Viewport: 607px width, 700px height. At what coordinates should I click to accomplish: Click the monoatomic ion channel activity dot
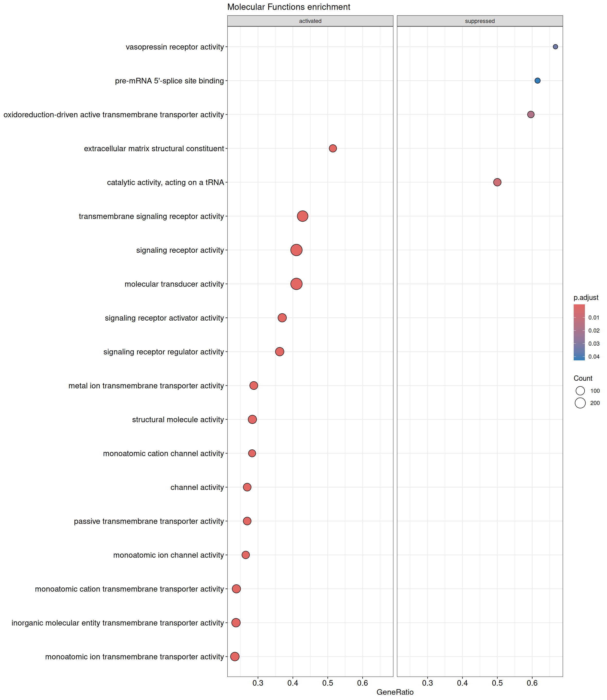click(246, 555)
